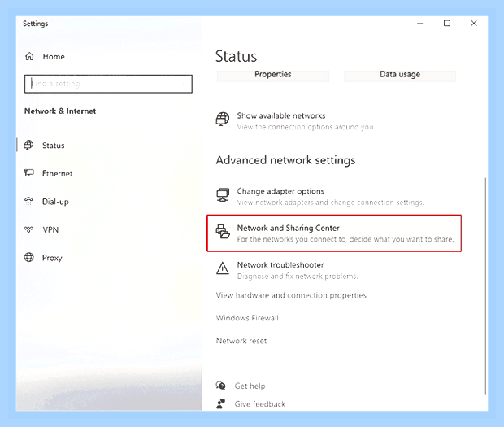Click the Give feedback person icon
The image size is (504, 427).
(220, 404)
